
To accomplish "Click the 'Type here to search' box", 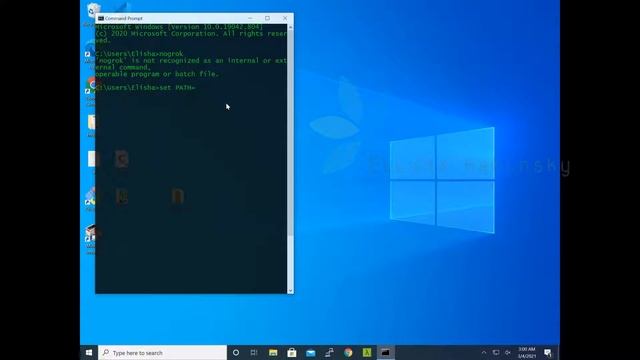I will click(x=162, y=353).
